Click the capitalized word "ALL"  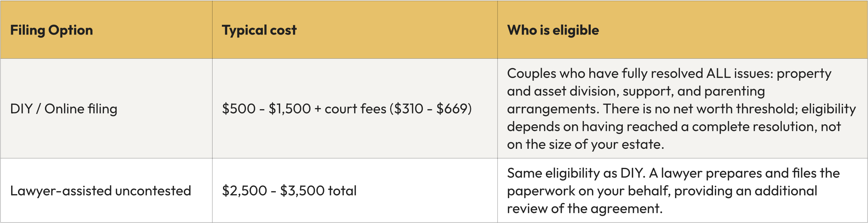[x=718, y=73]
